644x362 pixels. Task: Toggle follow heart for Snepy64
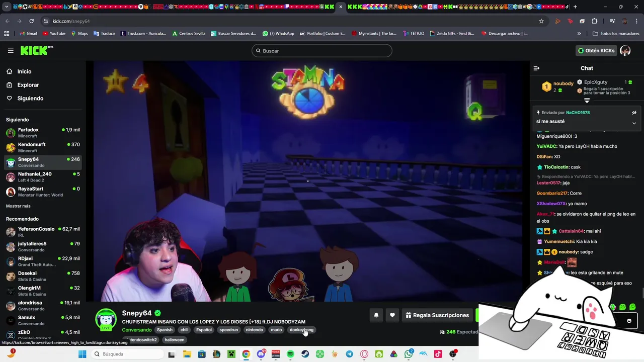tap(392, 315)
